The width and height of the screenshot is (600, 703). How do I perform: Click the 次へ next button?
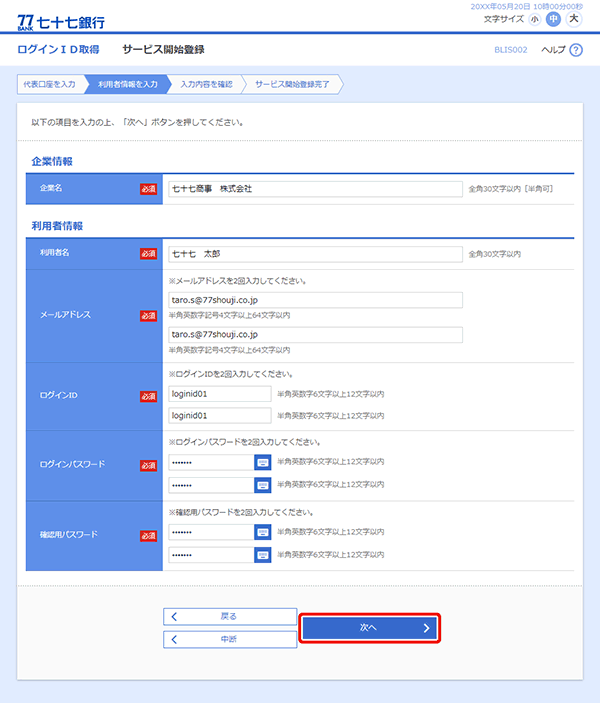coord(370,628)
